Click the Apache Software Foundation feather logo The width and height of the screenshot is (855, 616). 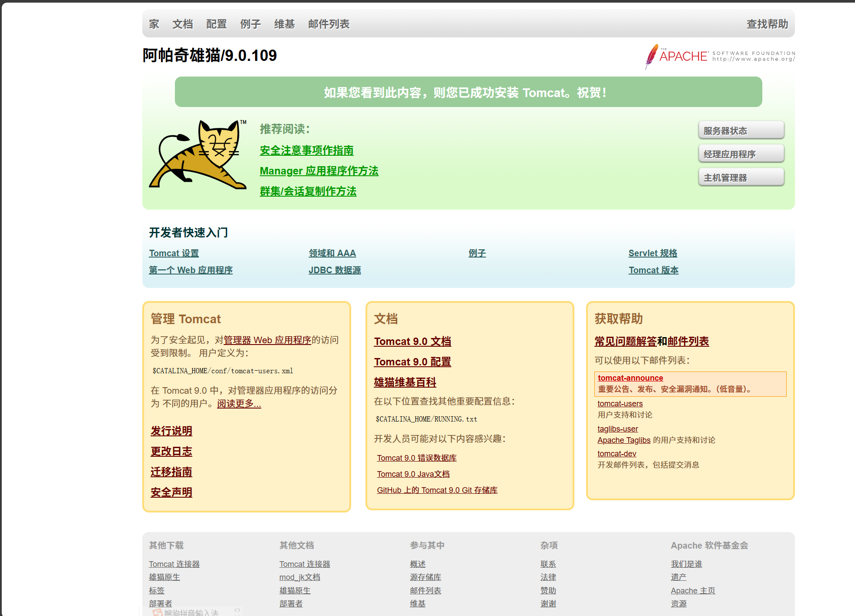tap(720, 57)
